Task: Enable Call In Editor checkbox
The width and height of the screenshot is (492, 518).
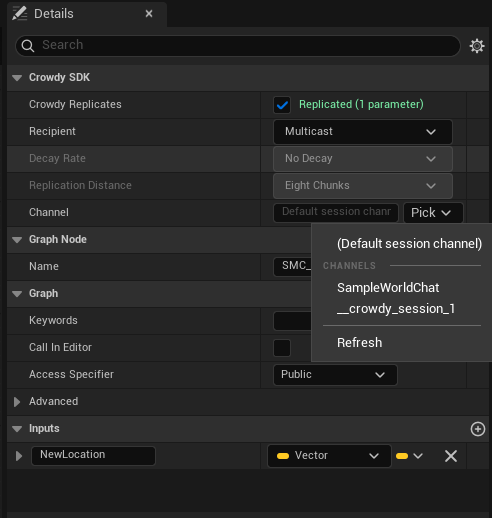Action: [x=282, y=348]
